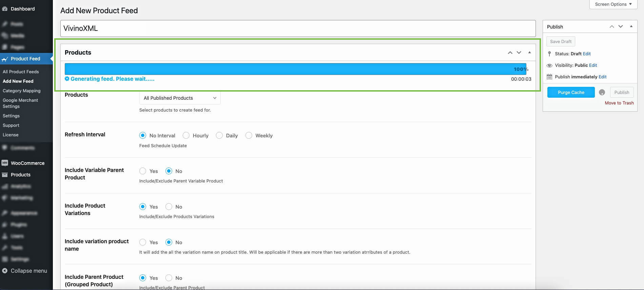Edit the Public visibility setting
This screenshot has height=290, width=644.
click(593, 65)
